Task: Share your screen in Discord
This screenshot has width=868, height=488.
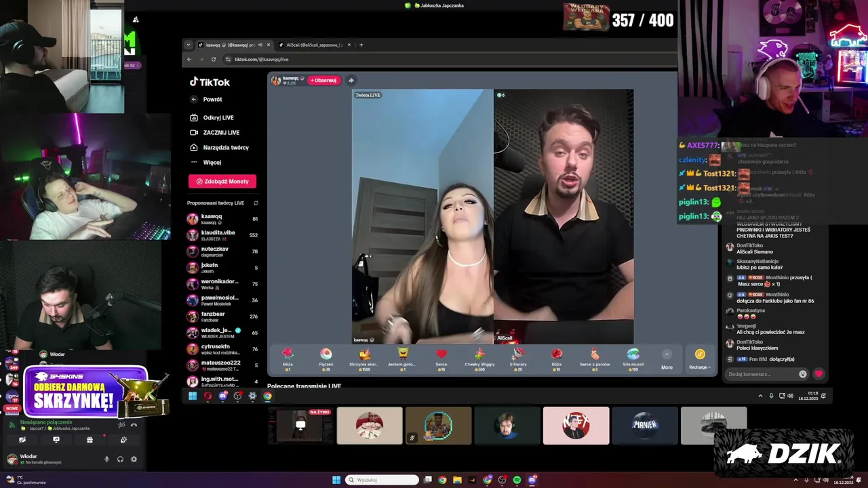Action: tap(56, 440)
